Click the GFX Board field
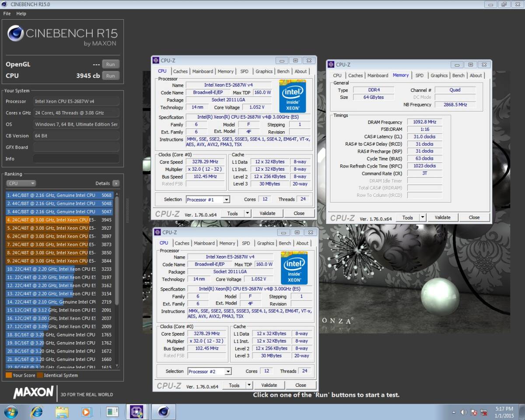The height and width of the screenshot is (420, 525). pyautogui.click(x=76, y=147)
